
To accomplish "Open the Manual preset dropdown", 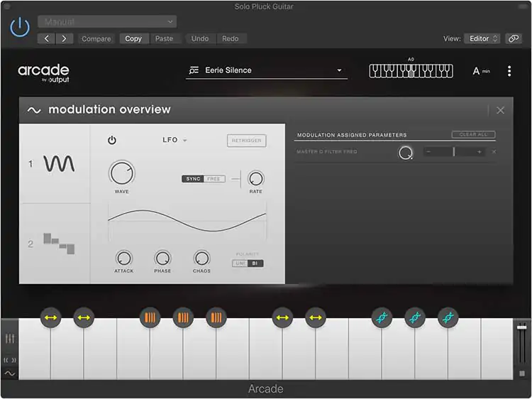I will point(107,22).
